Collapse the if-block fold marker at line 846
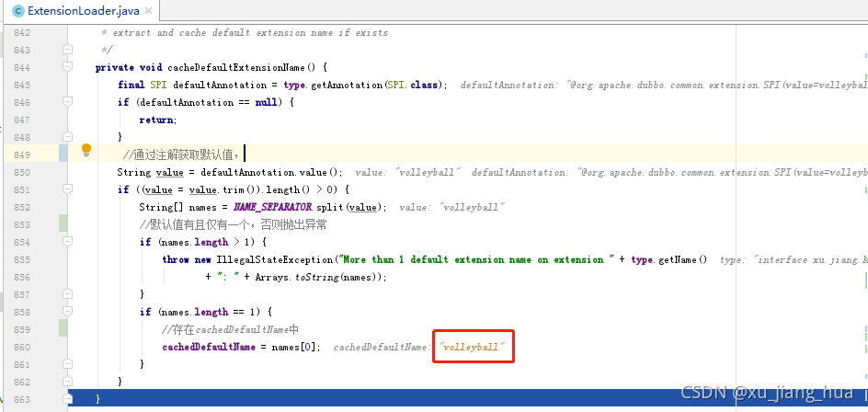The image size is (868, 412). (67, 102)
